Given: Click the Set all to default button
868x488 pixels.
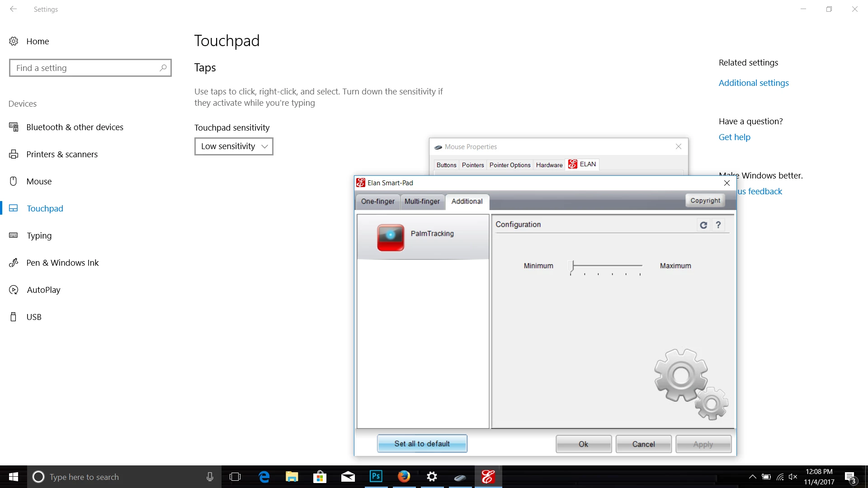Looking at the screenshot, I should pyautogui.click(x=422, y=444).
